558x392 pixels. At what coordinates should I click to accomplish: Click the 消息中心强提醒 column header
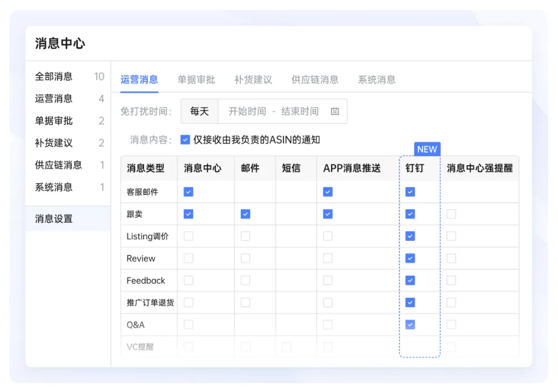click(480, 168)
